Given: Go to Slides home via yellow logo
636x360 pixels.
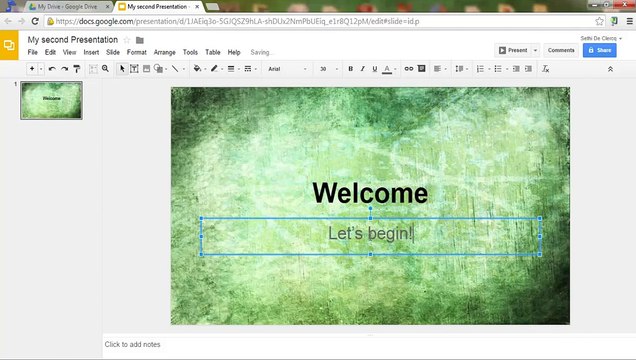Looking at the screenshot, I should click(x=9, y=45).
